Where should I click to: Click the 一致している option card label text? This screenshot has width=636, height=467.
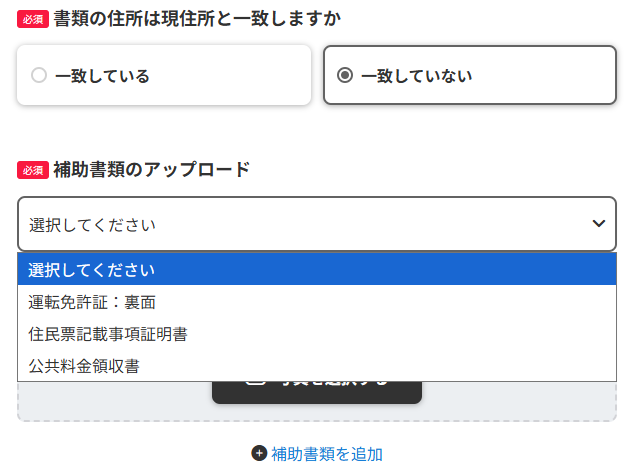tap(102, 76)
